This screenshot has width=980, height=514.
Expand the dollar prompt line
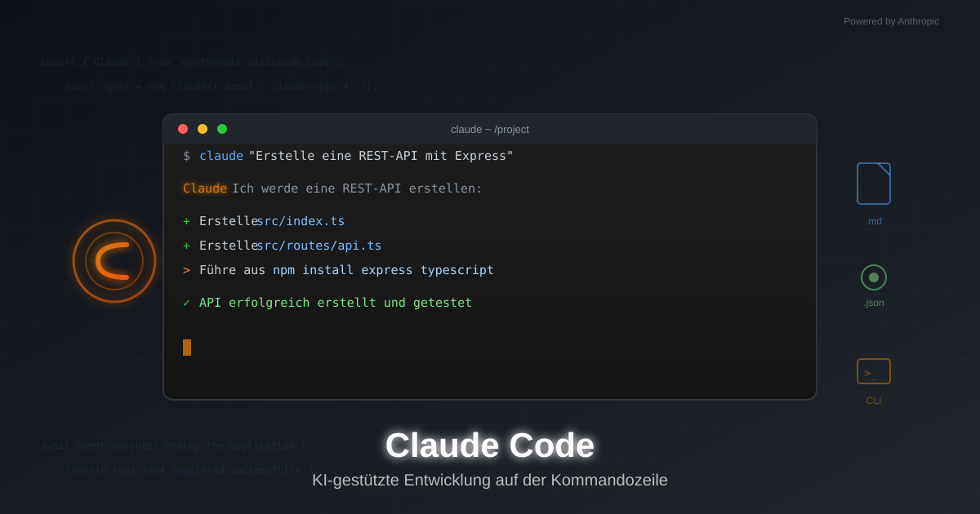pos(187,155)
